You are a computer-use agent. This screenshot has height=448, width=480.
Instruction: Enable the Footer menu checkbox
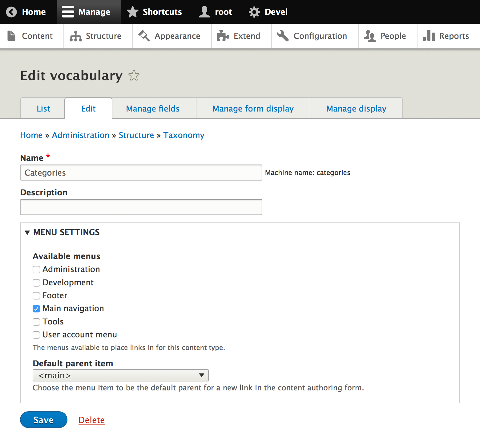pyautogui.click(x=36, y=296)
